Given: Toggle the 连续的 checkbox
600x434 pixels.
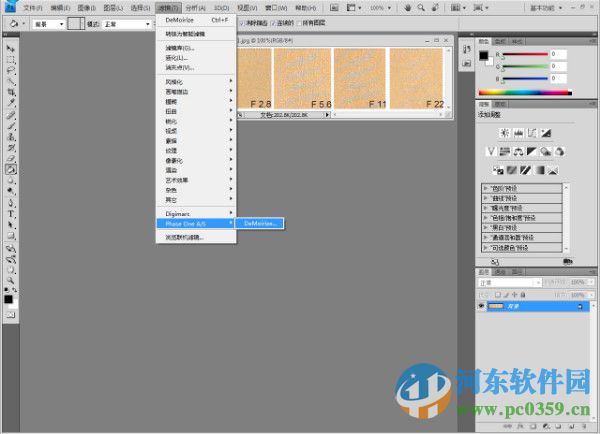Looking at the screenshot, I should click(x=273, y=23).
